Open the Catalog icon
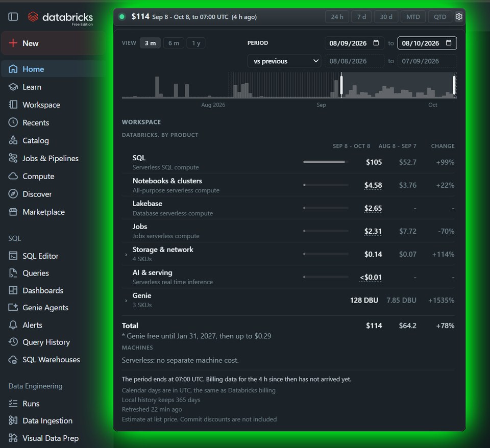490x448 pixels. point(13,140)
